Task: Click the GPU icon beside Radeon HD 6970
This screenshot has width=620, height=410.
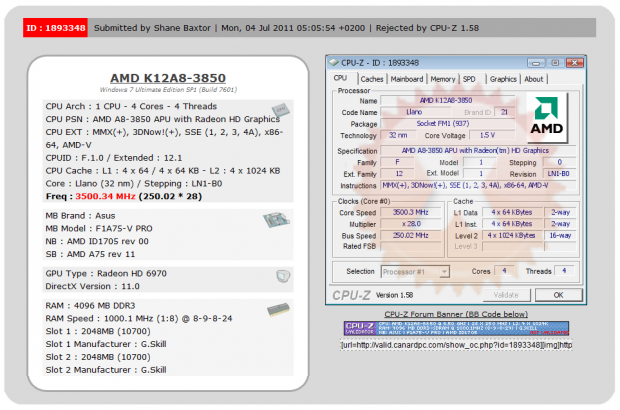Action: point(283,276)
